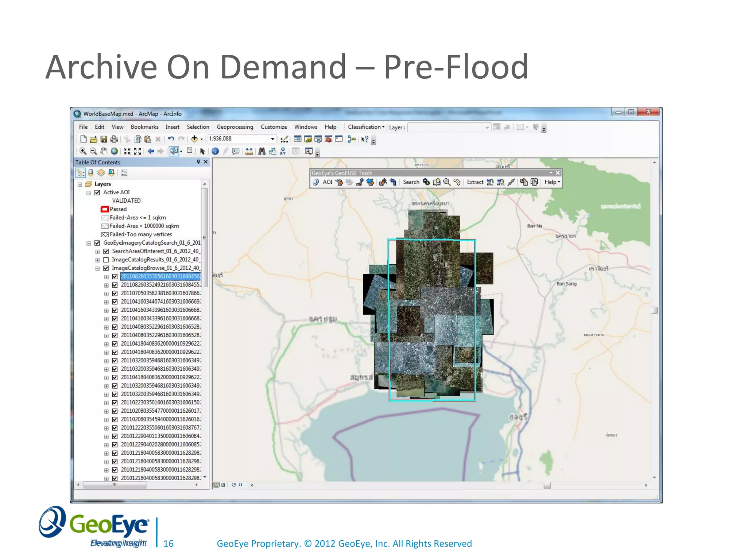The image size is (747, 560).
Task: Save the map with the floppy disk icon
Action: [x=104, y=139]
